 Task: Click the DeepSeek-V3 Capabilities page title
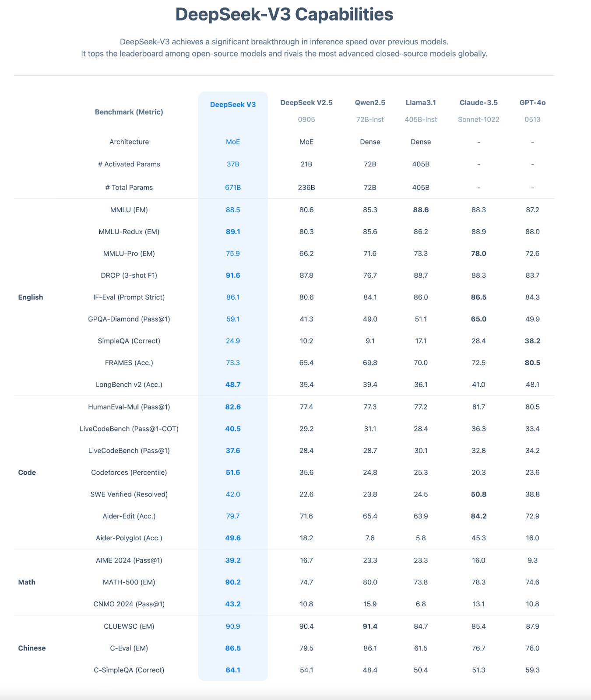(284, 14)
